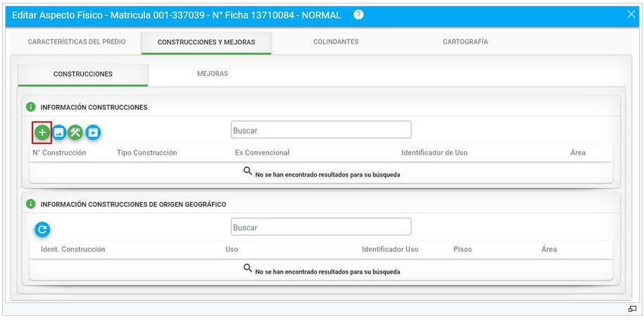
Task: Click the blue archive download icon button
Action: tap(93, 132)
